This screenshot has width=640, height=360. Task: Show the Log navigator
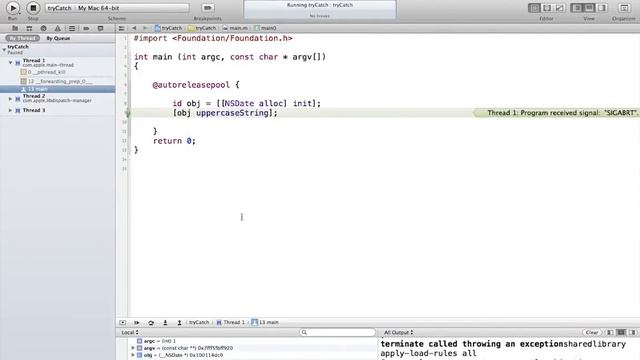[x=100, y=28]
